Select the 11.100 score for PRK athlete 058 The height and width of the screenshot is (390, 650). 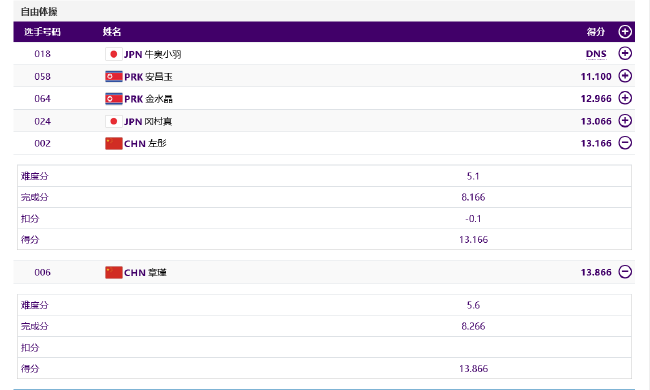(596, 77)
